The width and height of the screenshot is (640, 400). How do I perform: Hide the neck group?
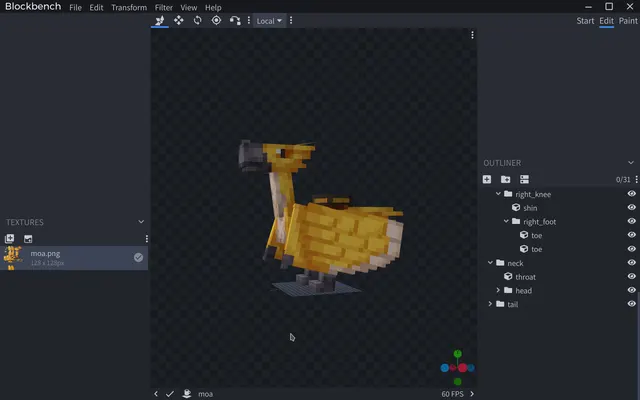click(631, 262)
